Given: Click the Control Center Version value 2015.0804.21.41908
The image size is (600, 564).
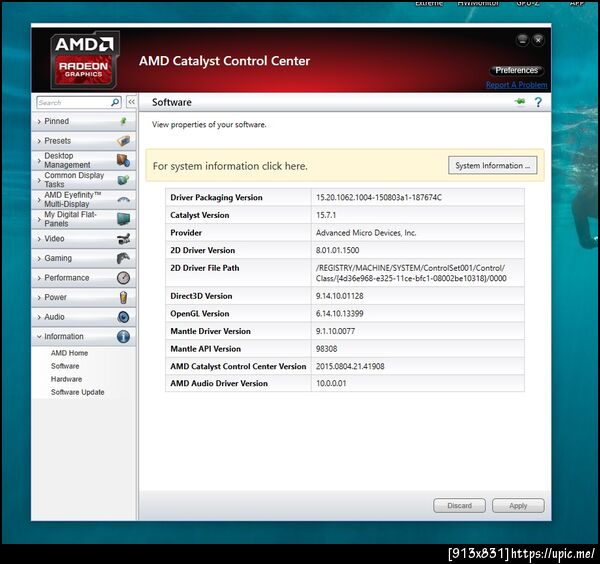Looking at the screenshot, I should pyautogui.click(x=350, y=366).
